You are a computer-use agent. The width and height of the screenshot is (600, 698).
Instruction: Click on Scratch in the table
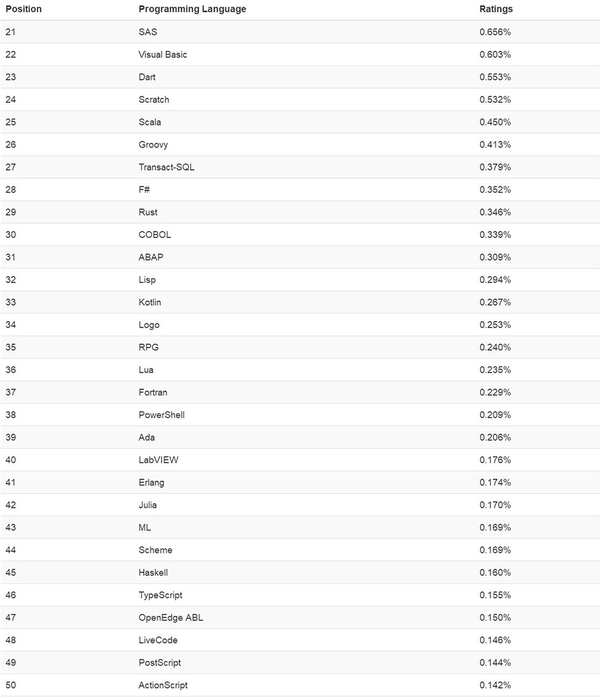tap(154, 100)
